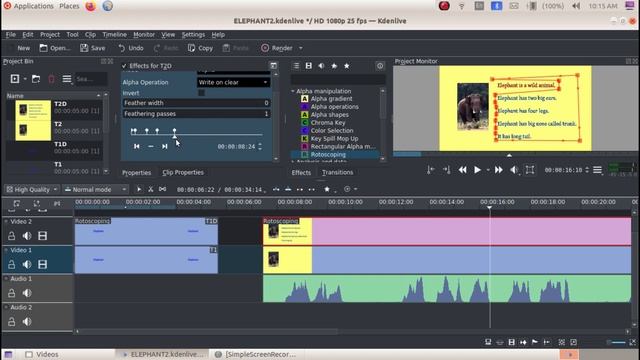Click the Add Clip icon in Project Bin

15,78
